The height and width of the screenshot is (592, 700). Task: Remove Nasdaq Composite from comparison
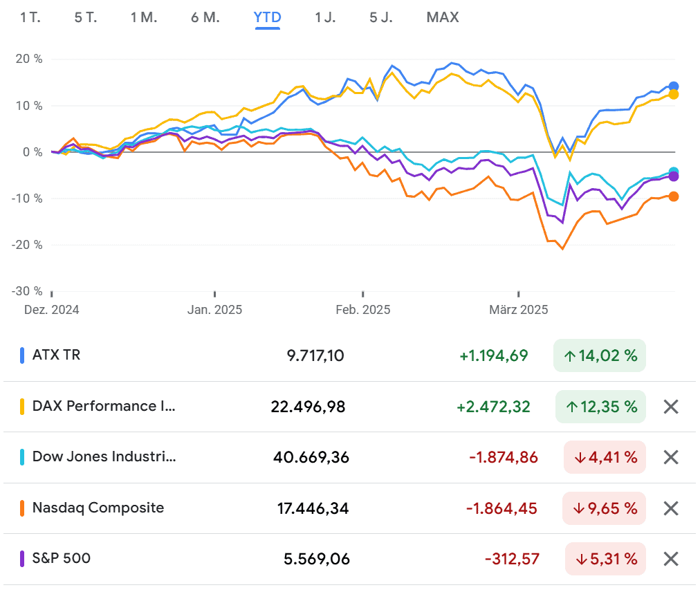coord(670,508)
